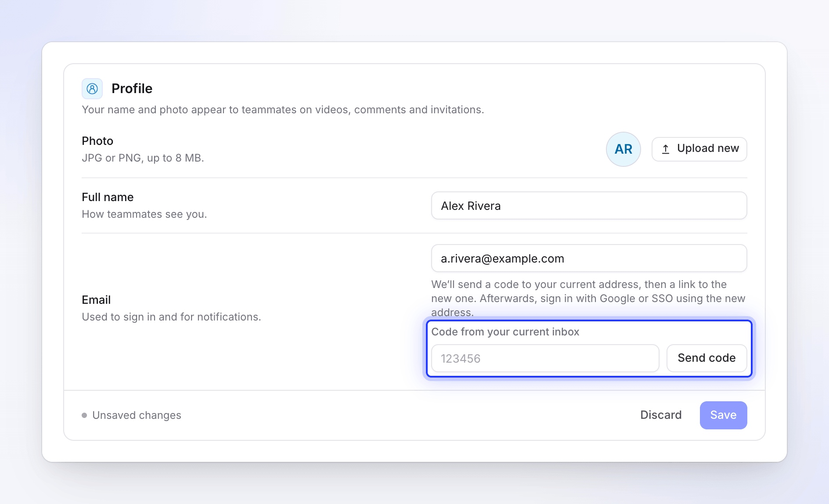Click the 'Your name and photo appear' subtitle

pos(283,110)
